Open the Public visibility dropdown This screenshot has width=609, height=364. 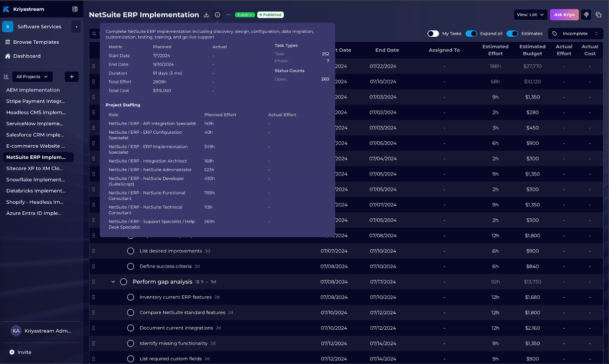[244, 14]
